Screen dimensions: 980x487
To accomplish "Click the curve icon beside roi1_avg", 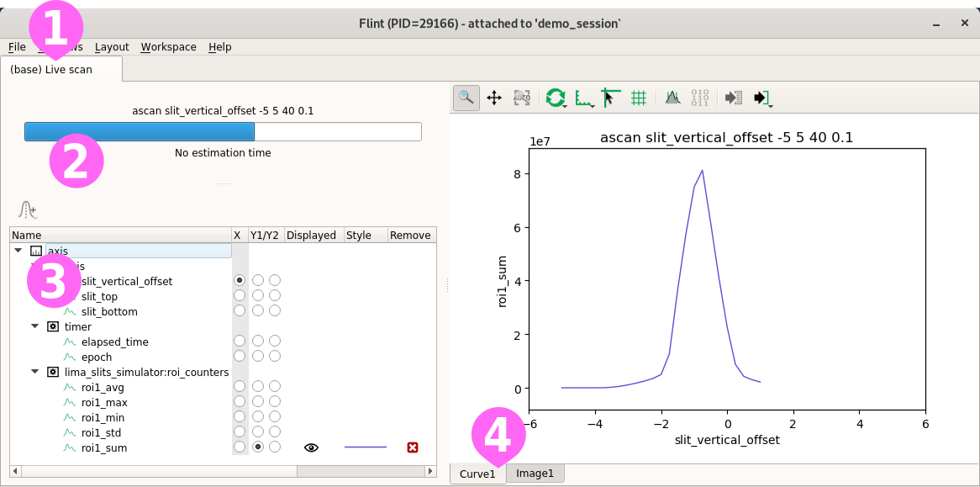I will click(70, 387).
